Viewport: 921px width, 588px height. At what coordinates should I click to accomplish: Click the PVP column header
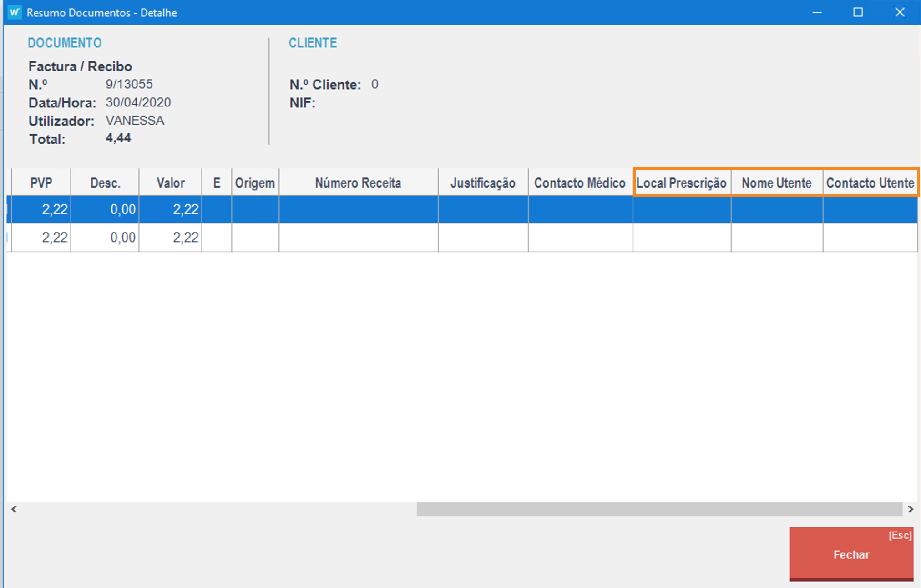coord(41,183)
